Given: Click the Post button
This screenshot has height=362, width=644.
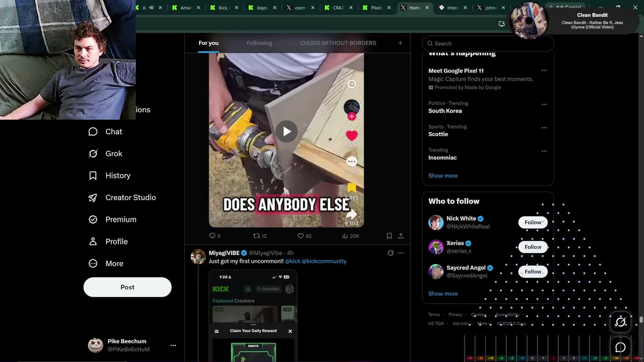Looking at the screenshot, I should 127,287.
